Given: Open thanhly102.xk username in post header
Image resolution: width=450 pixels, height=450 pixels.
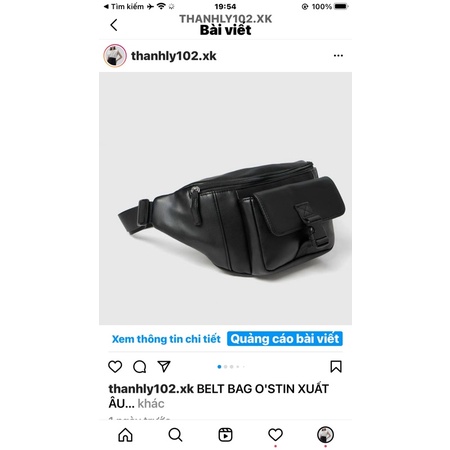Looking at the screenshot, I should coord(174,56).
